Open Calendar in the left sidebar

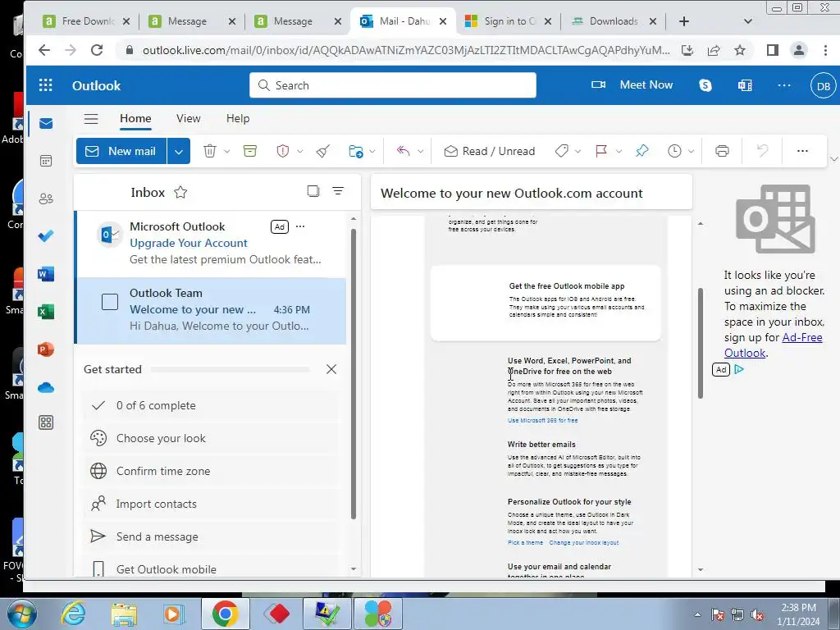click(46, 161)
